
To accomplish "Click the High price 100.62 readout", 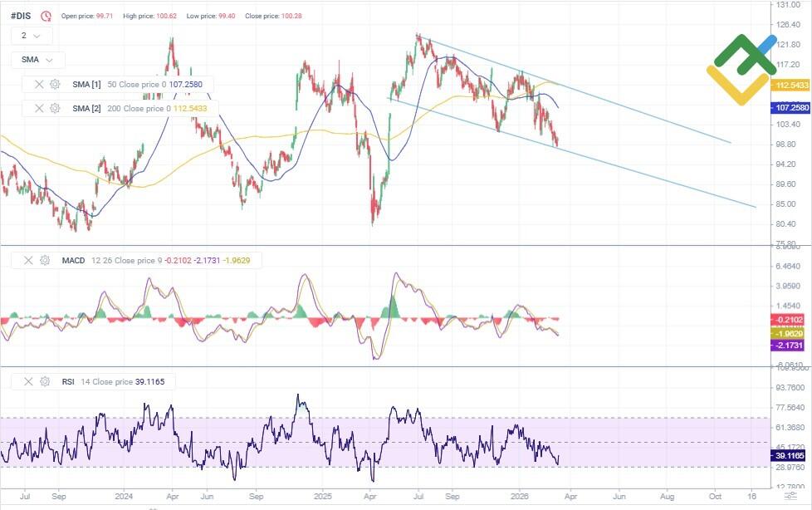I will point(149,16).
